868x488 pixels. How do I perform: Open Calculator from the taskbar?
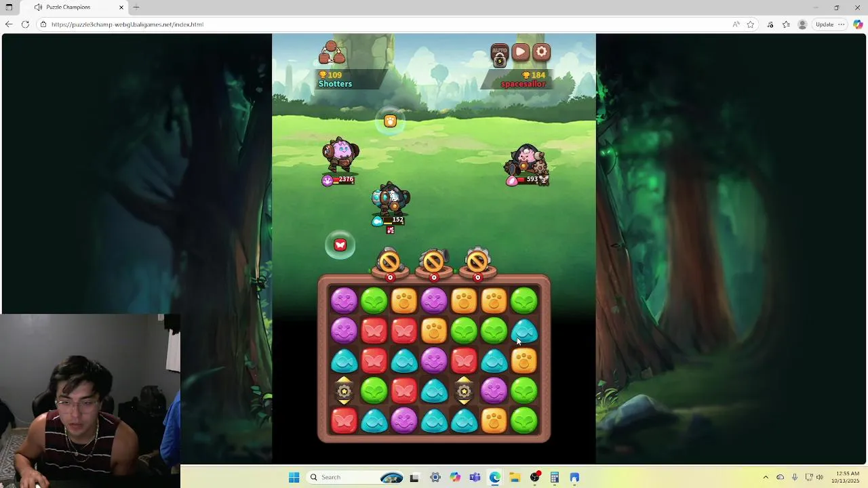[555, 477]
